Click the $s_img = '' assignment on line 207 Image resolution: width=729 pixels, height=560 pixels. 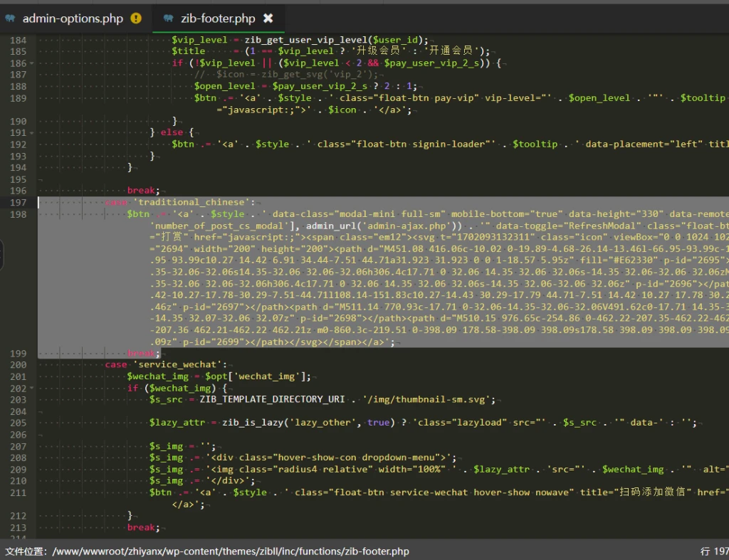point(183,447)
